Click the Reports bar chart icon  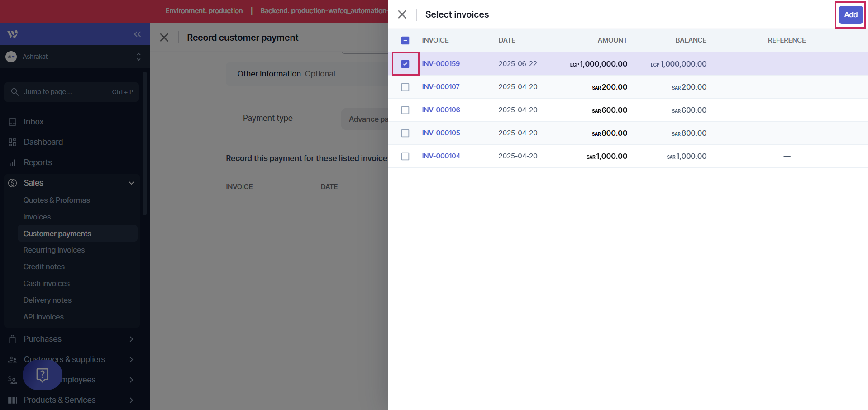click(13, 162)
